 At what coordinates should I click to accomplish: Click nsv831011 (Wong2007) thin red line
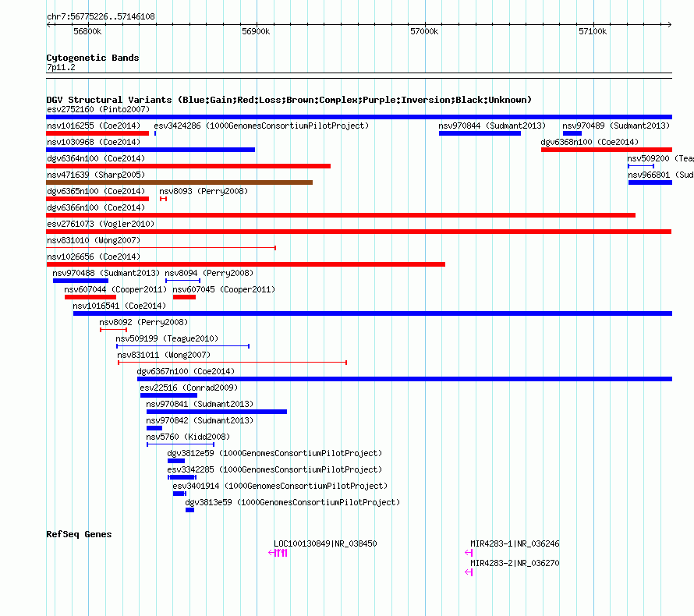click(232, 363)
